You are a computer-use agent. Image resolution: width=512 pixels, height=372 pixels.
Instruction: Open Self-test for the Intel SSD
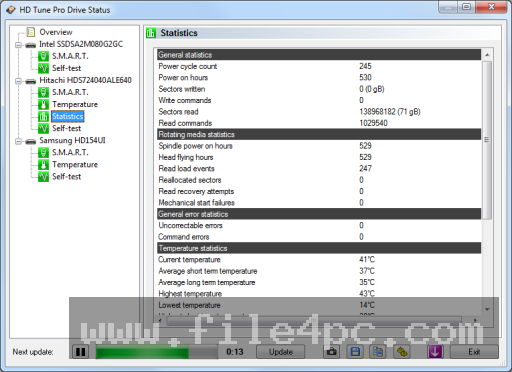(66, 68)
